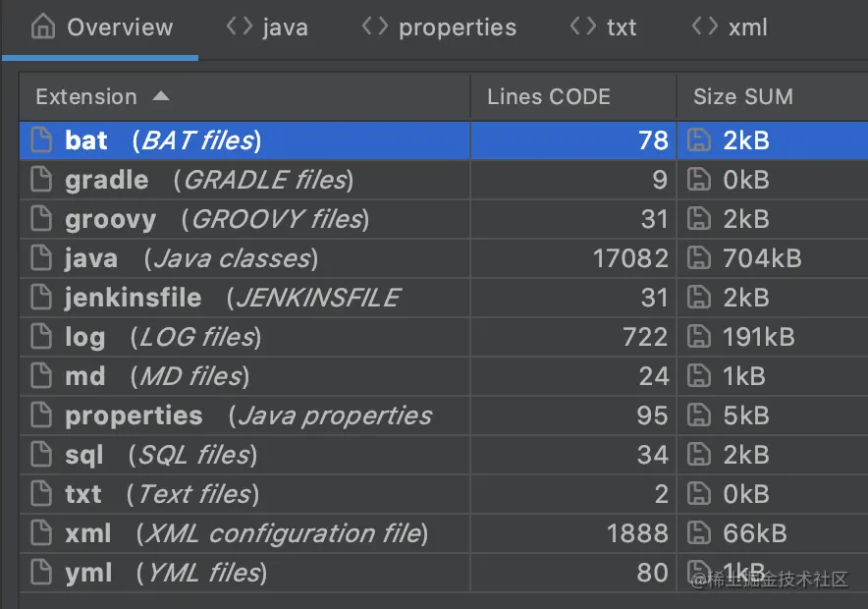Click the 704kB size value
The width and height of the screenshot is (868, 609).
coord(762,258)
